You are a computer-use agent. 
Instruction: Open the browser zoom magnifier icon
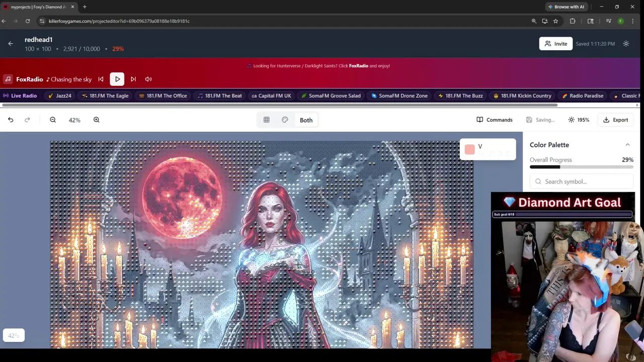click(534, 21)
